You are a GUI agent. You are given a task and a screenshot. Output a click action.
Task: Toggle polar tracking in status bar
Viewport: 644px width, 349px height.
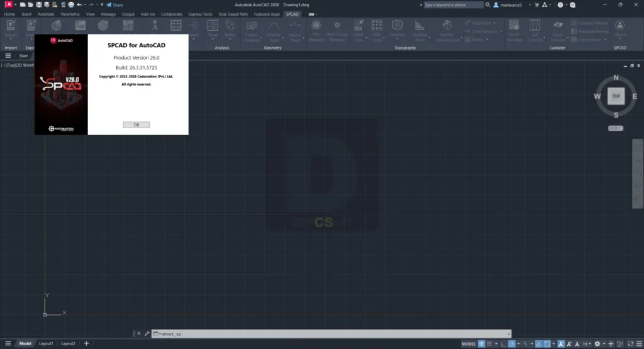(x=512, y=344)
